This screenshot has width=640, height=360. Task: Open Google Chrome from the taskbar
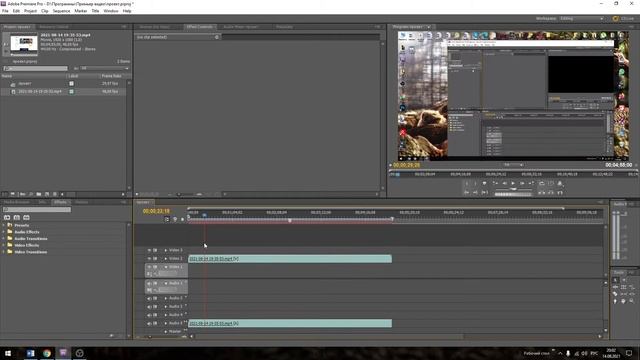47,353
